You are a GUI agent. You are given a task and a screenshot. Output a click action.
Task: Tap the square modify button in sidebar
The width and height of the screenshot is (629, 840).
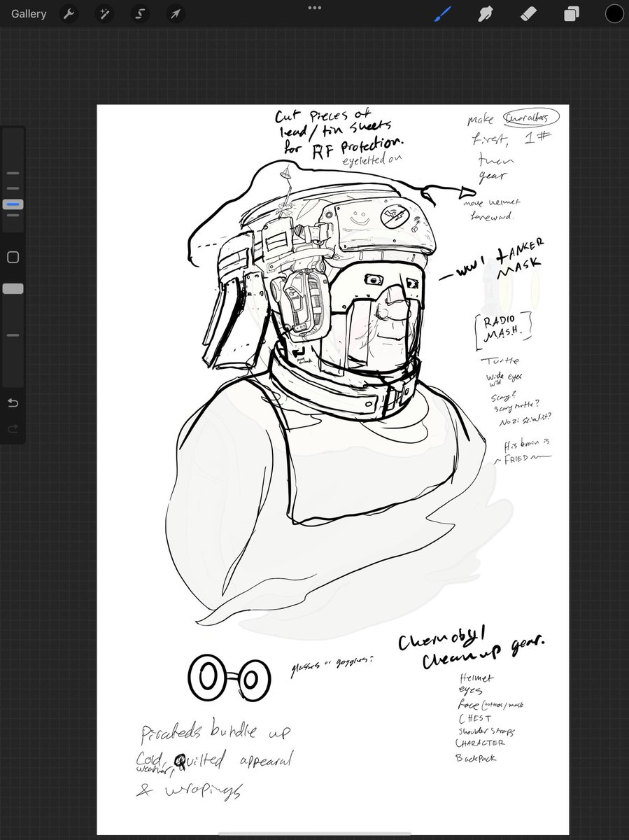(13, 258)
